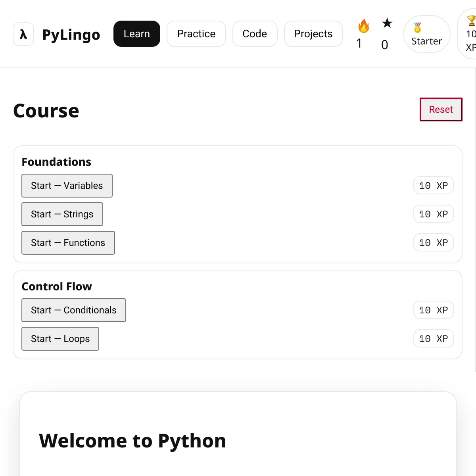Click the 10 XP badge for Loops
The height and width of the screenshot is (476, 476).
434,339
